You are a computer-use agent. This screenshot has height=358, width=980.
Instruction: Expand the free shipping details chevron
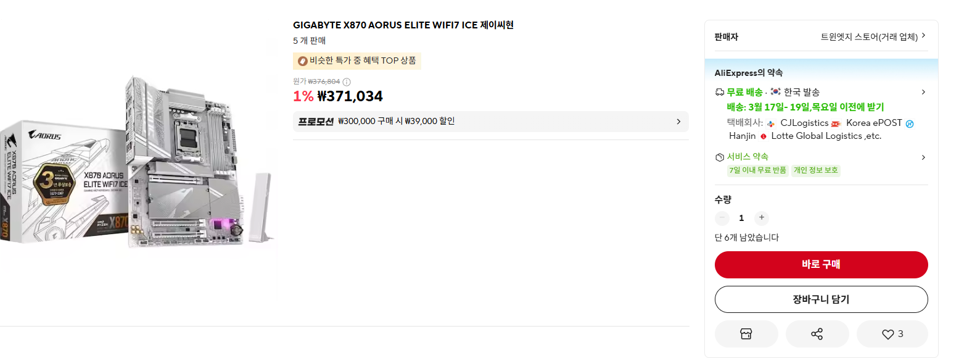923,92
